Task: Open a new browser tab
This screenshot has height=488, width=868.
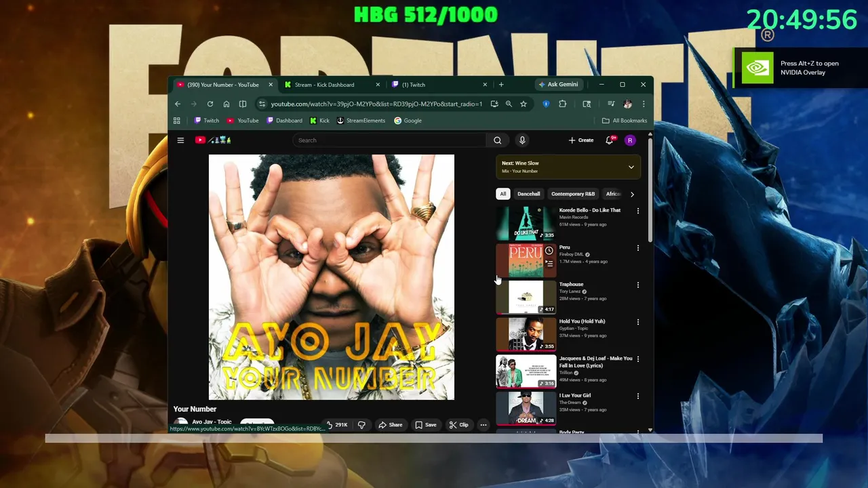Action: click(x=501, y=85)
